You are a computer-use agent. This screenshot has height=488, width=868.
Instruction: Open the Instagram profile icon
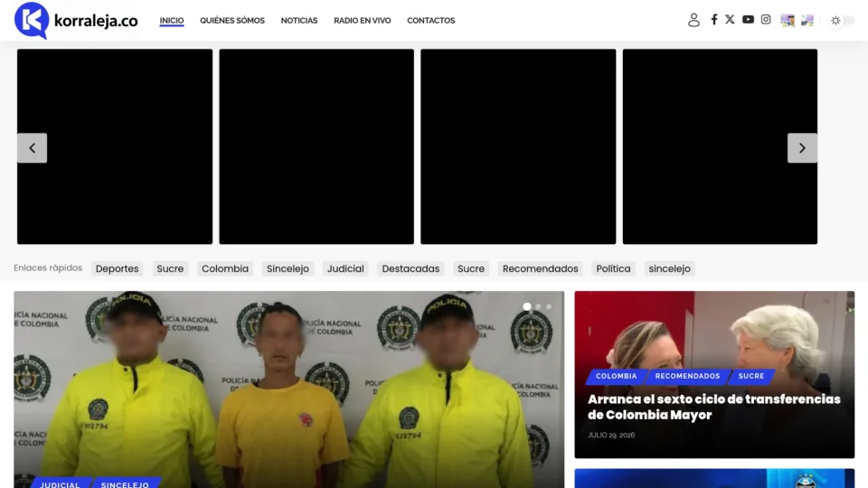[766, 19]
